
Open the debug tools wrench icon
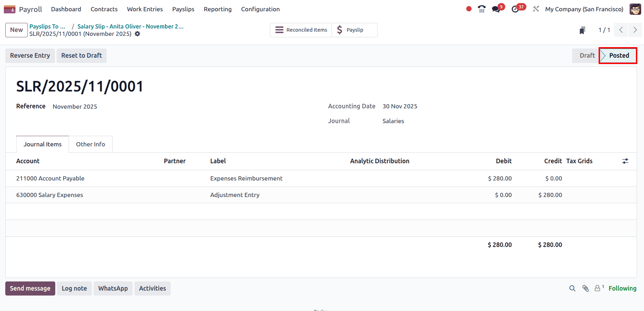tap(536, 9)
